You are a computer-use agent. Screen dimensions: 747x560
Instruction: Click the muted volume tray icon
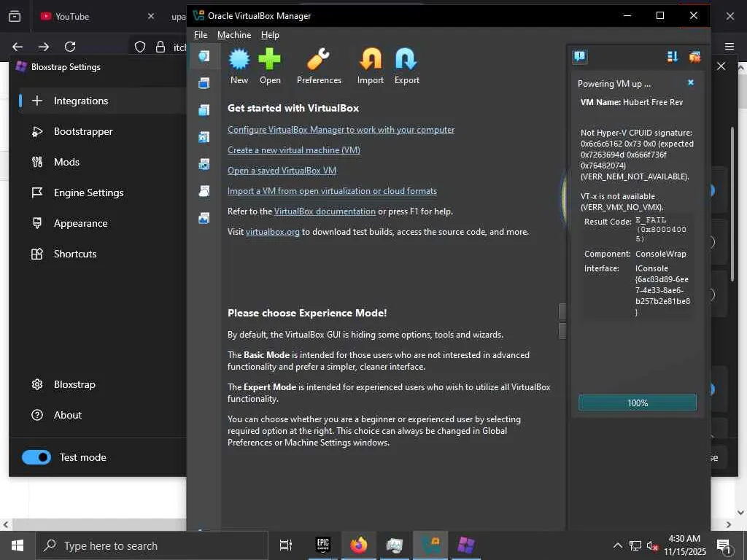tap(653, 545)
